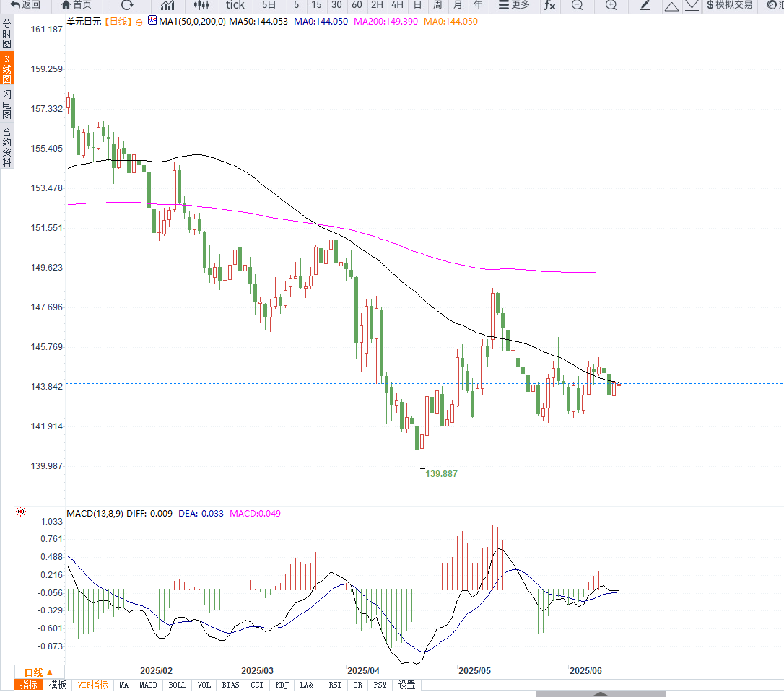This screenshot has width=784, height=697.
Task: Select the pencil drawing tool
Action: coord(645,6)
